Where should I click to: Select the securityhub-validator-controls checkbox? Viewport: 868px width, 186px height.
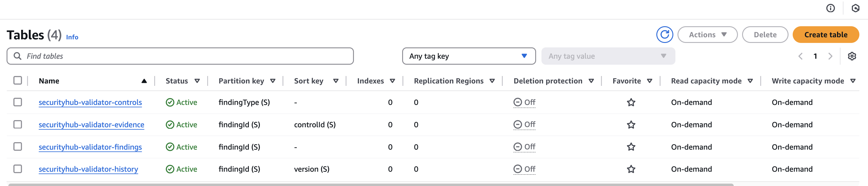18,102
